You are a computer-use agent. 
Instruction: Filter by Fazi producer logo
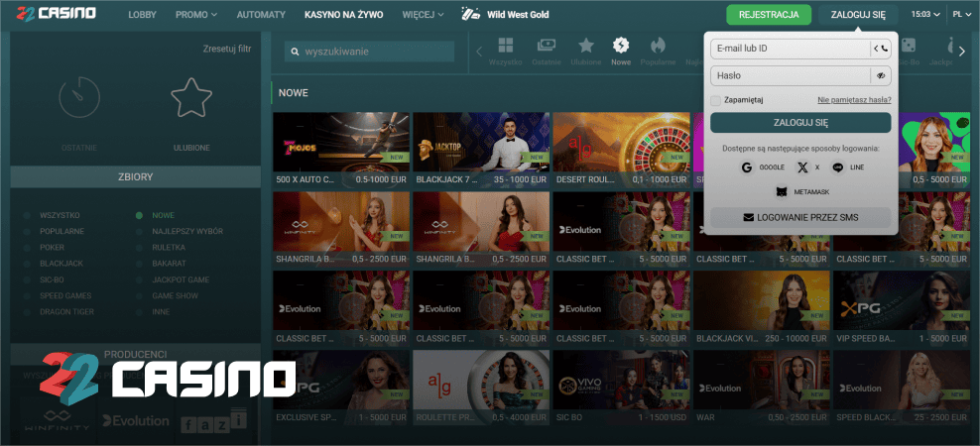pos(213,421)
